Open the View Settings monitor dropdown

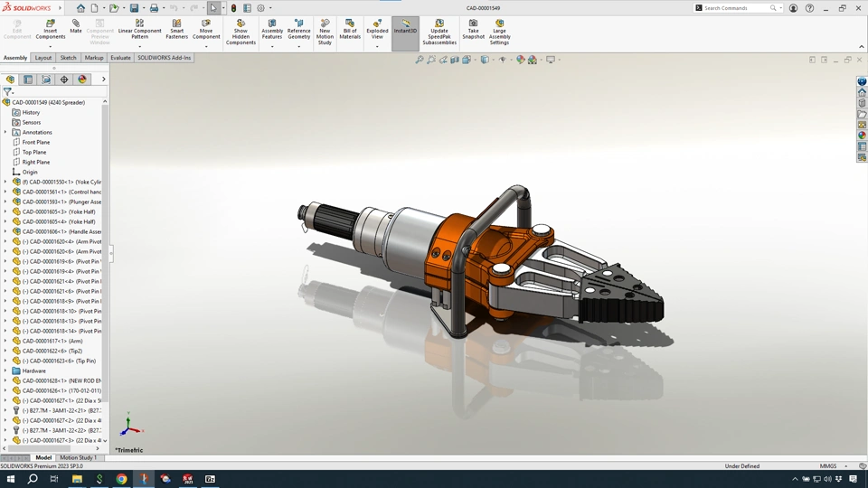559,60
